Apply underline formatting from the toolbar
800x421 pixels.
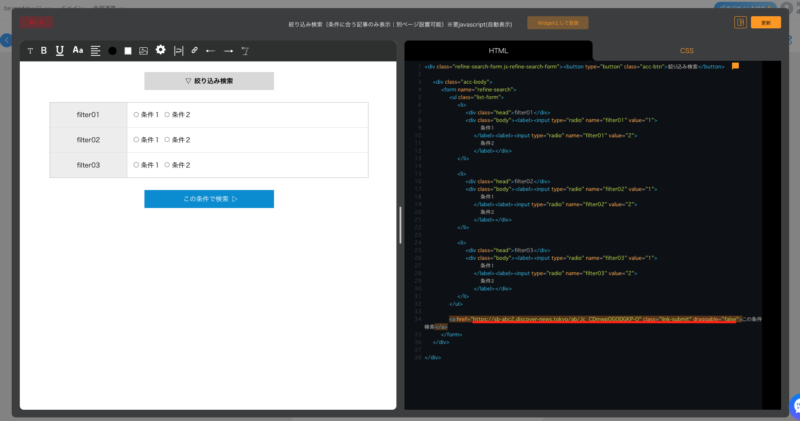coord(60,50)
